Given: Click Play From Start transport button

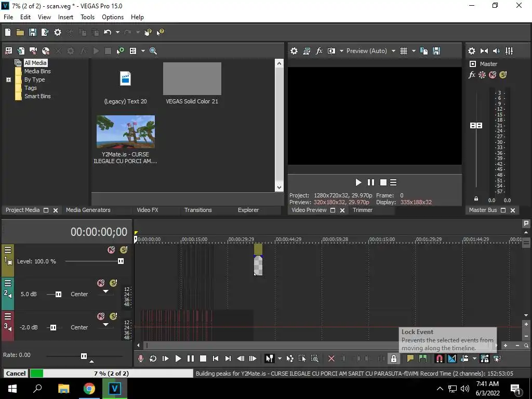Looking at the screenshot, I should coord(166,358).
